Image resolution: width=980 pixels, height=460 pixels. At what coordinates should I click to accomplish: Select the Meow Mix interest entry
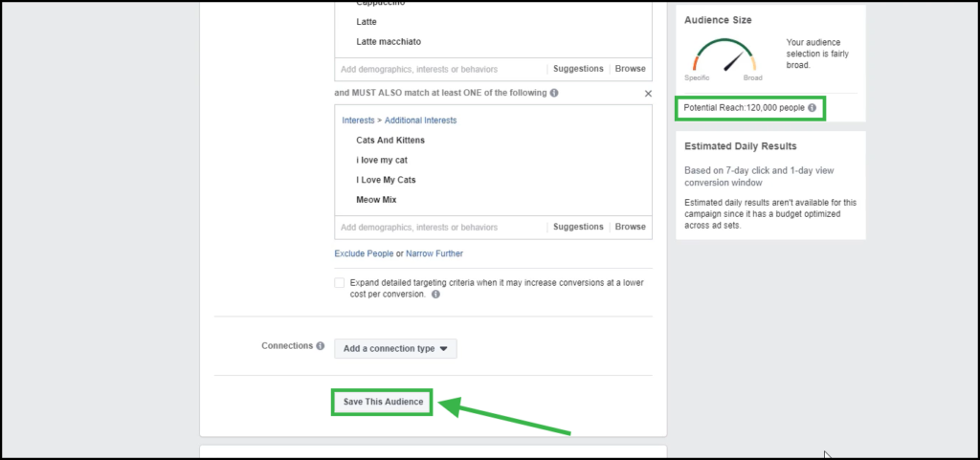pos(376,200)
